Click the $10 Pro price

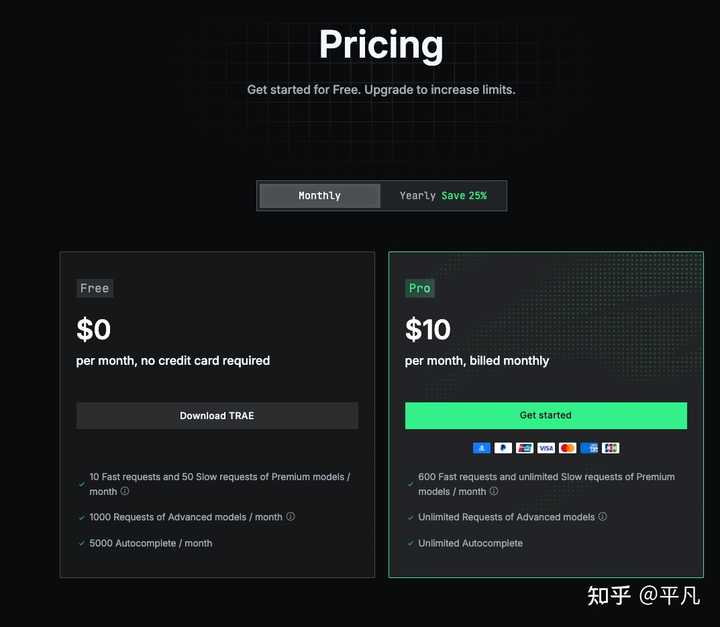[428, 329]
